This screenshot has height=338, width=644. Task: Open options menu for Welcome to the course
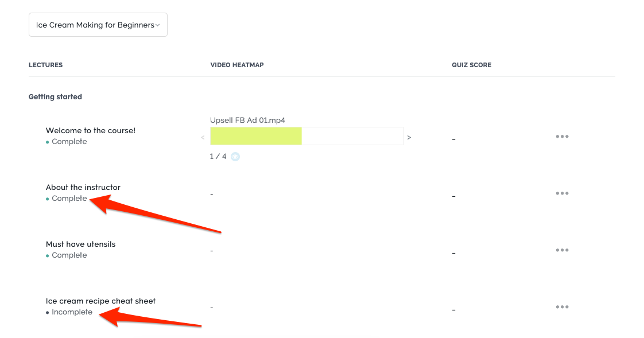(562, 137)
